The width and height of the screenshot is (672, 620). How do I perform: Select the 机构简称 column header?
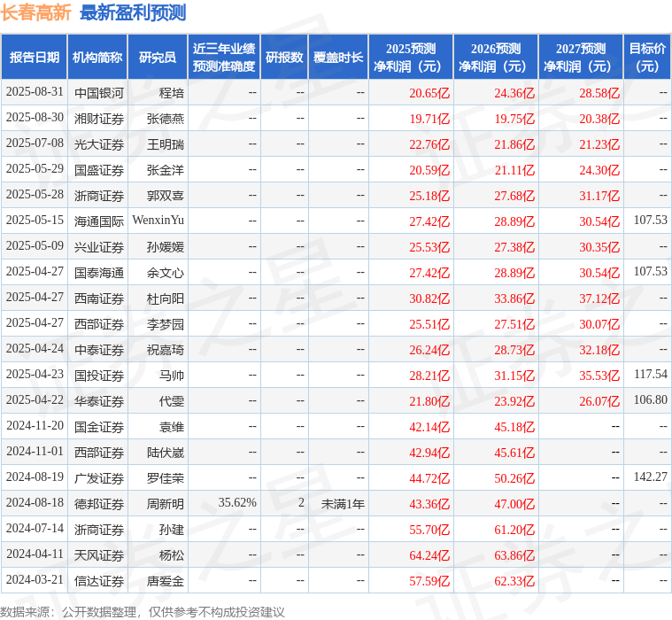pos(97,58)
